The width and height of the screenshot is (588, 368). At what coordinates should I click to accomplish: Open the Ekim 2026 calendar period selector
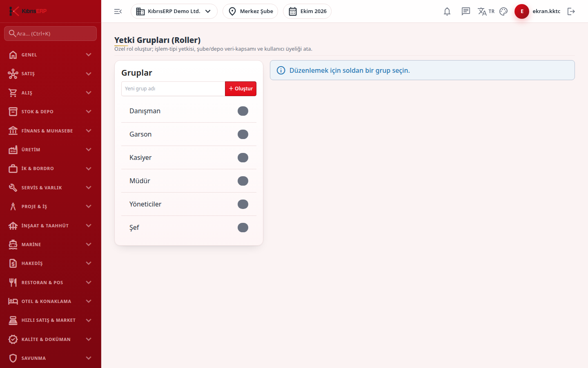coord(307,11)
